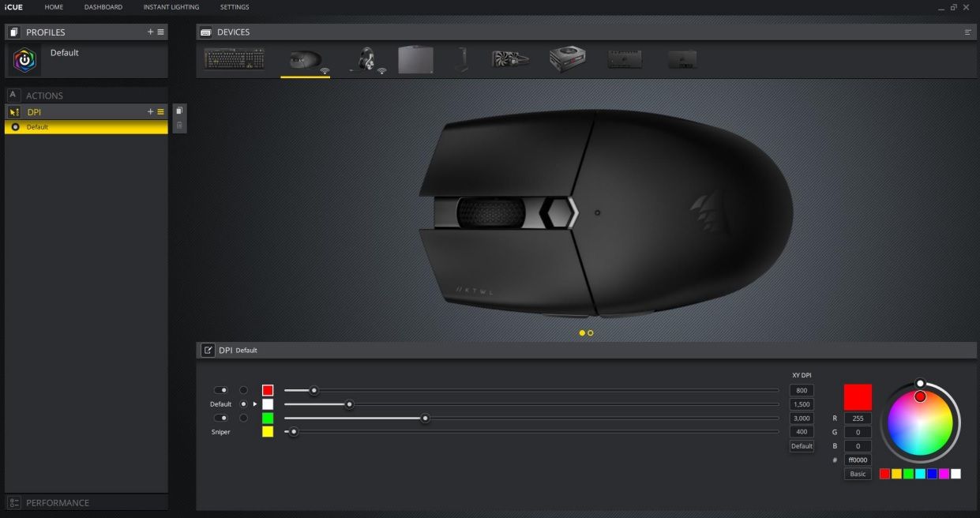Click the white color swatch of Default stage

pyautogui.click(x=268, y=404)
